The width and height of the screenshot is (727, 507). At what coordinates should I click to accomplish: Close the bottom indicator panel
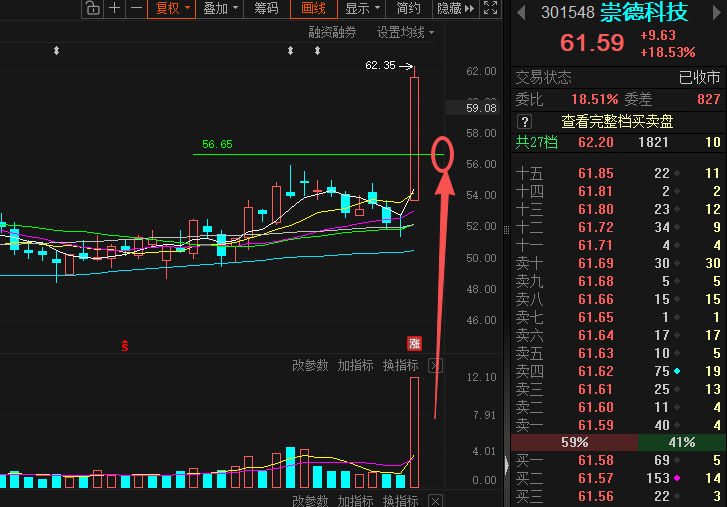[435, 501]
